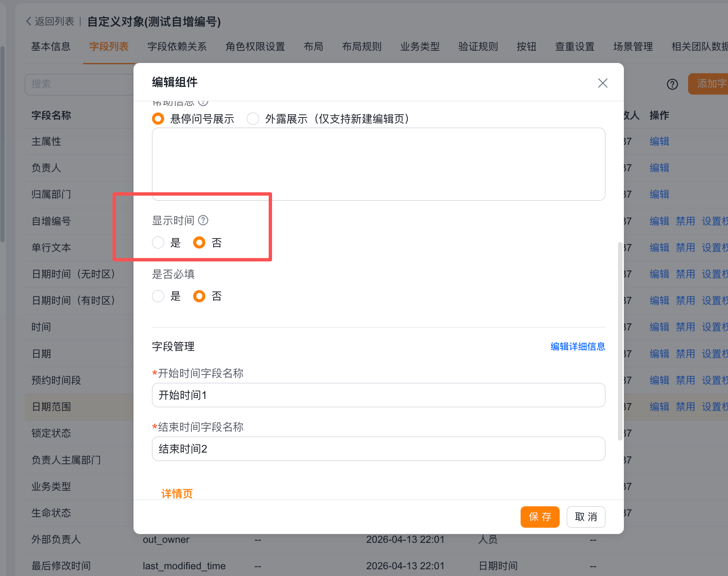
Task: Click the dialog's vertical scrollbar
Action: pos(620,341)
